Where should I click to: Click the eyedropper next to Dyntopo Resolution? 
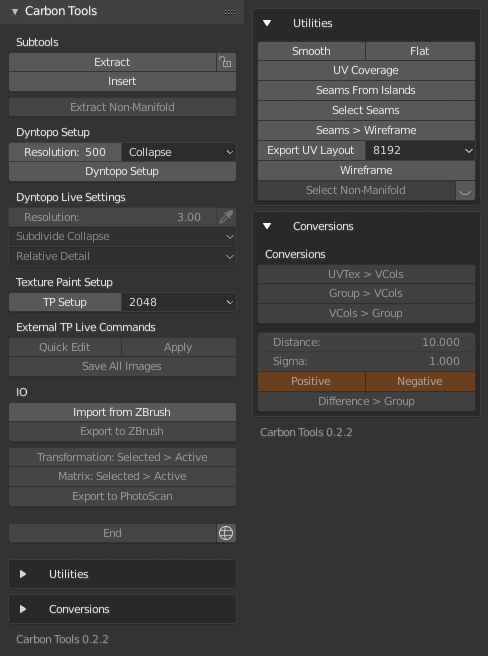click(x=226, y=217)
